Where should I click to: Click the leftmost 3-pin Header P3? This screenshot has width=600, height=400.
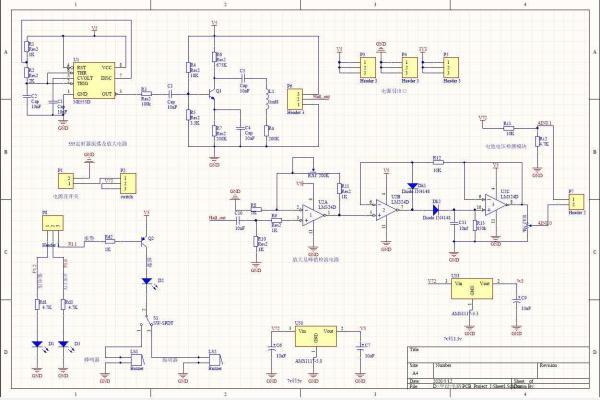click(x=350, y=66)
